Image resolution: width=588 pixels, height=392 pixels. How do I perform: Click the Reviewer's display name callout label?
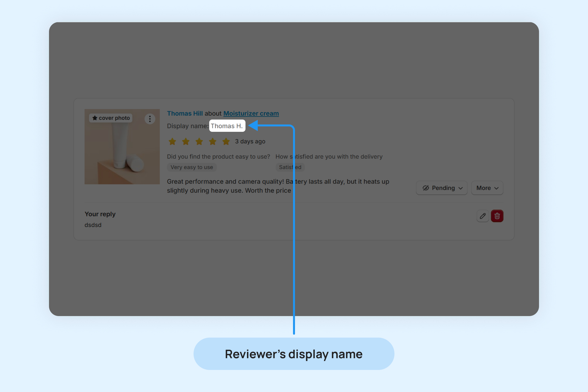click(x=294, y=354)
